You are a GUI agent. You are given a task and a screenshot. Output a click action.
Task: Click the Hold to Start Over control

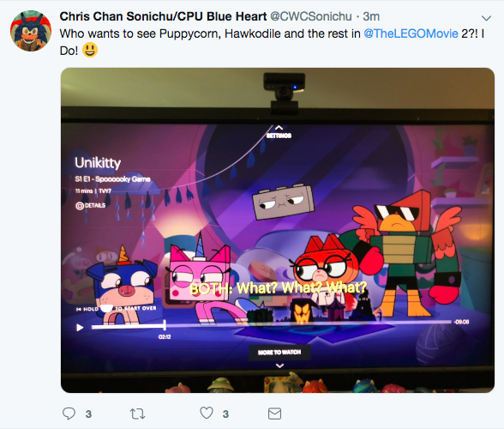tap(116, 309)
